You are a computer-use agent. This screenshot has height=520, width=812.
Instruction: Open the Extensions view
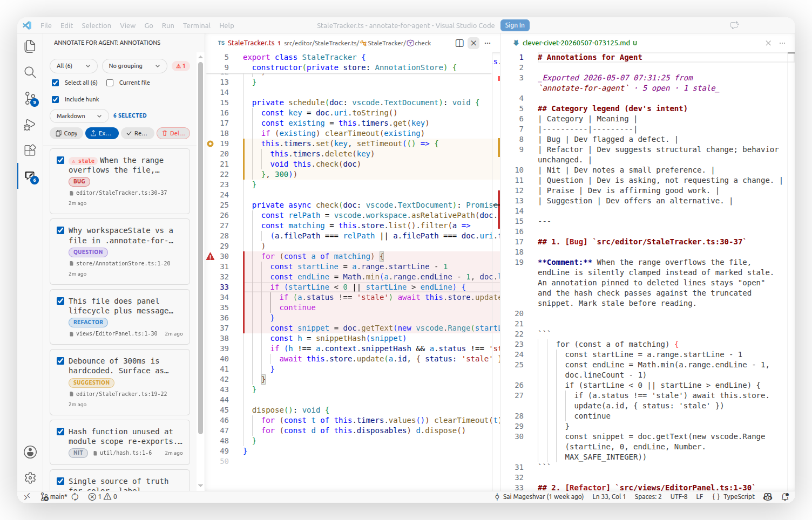point(30,150)
